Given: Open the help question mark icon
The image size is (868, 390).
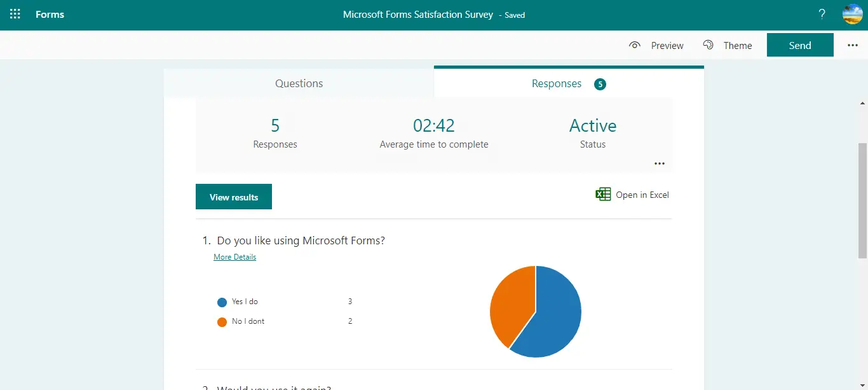Looking at the screenshot, I should pos(822,14).
